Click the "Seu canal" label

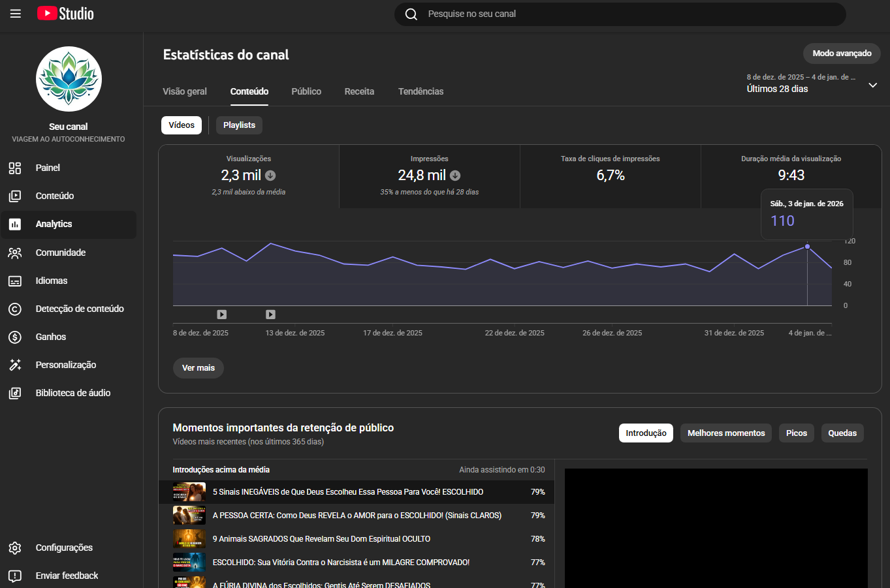point(69,127)
